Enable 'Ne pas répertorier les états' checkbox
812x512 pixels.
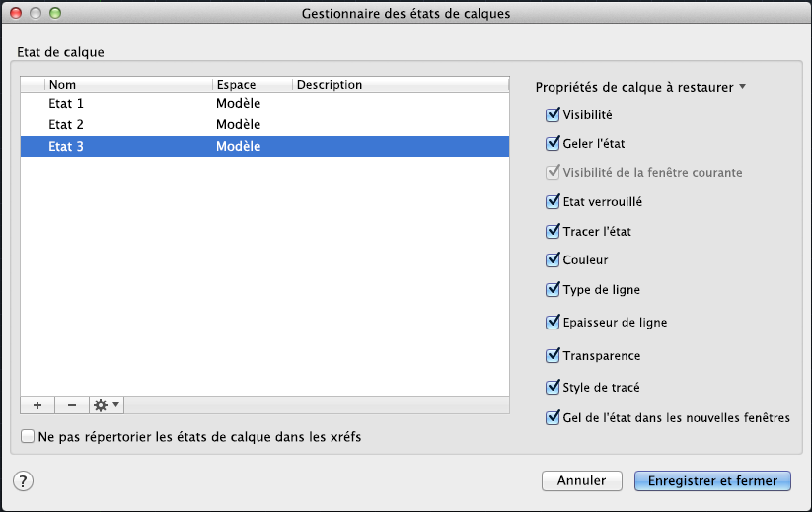[x=28, y=435]
